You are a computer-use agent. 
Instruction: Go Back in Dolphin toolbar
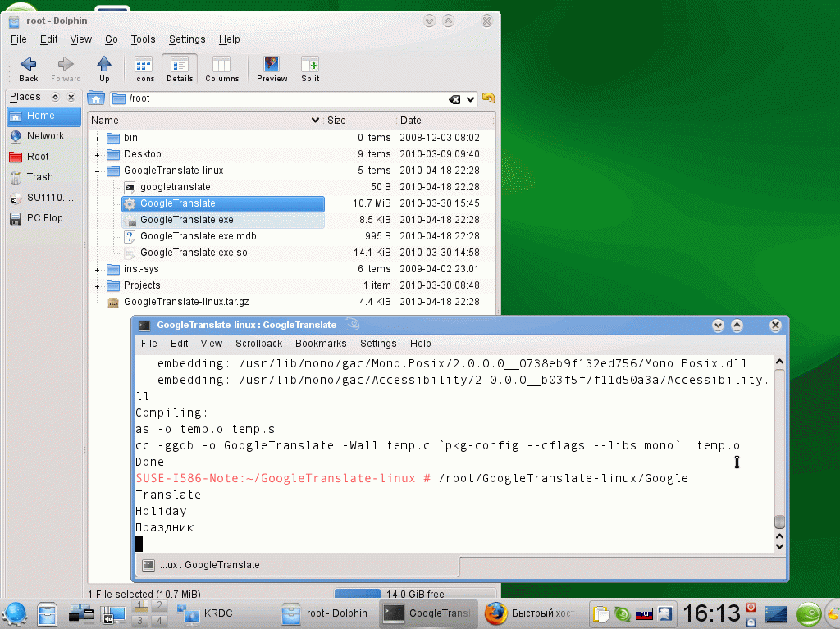[x=29, y=70]
